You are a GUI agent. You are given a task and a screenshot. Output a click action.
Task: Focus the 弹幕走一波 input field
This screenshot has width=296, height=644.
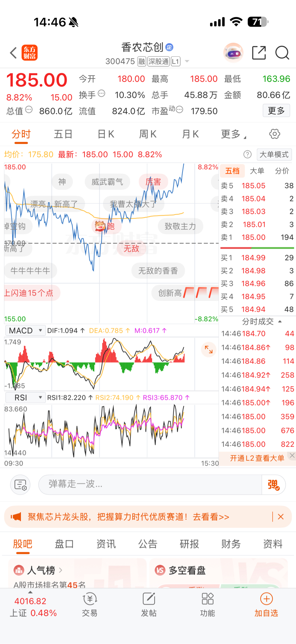[x=150, y=484]
